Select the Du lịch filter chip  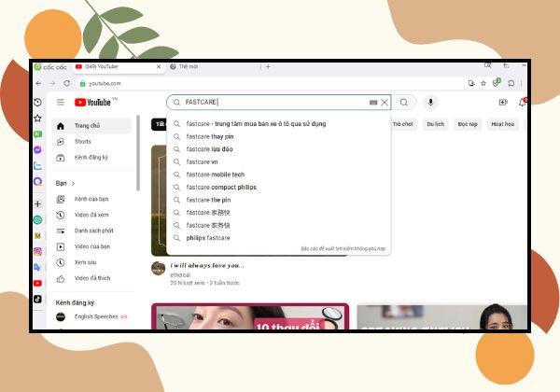coord(435,124)
